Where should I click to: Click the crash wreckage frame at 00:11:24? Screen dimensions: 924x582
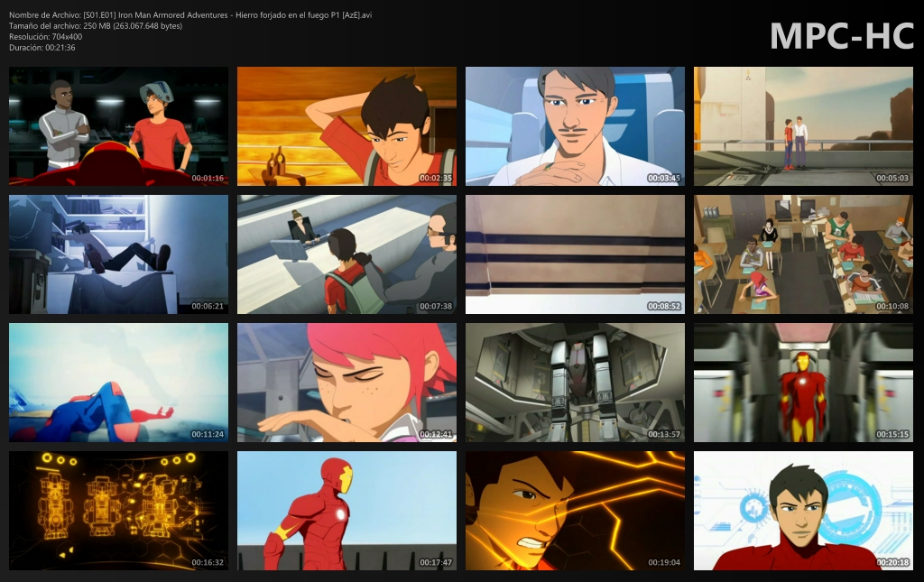[118, 382]
